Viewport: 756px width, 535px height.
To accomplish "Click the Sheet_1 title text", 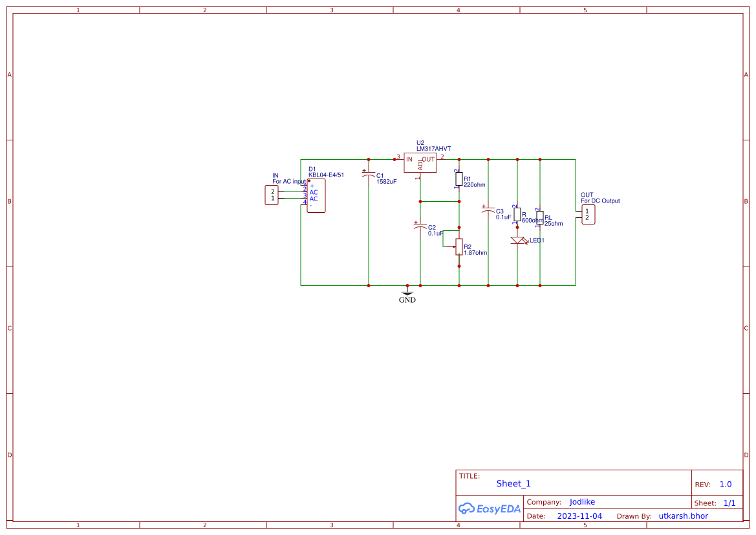I will (513, 483).
